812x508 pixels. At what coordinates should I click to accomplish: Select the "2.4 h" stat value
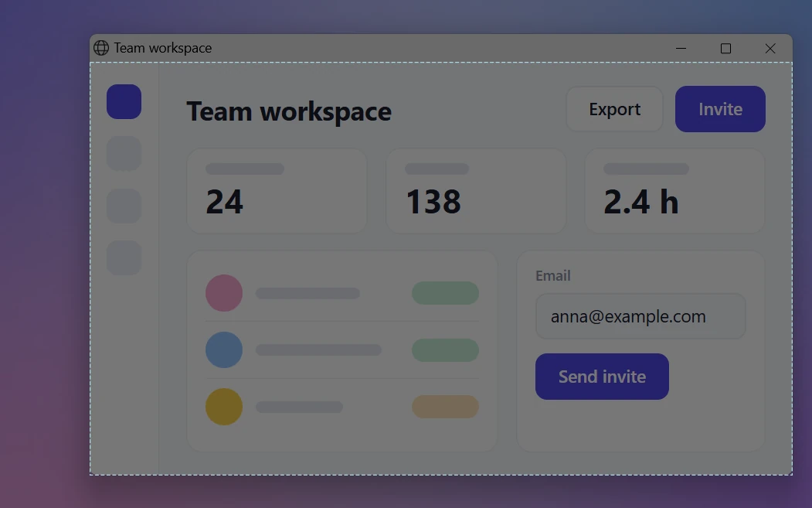641,202
